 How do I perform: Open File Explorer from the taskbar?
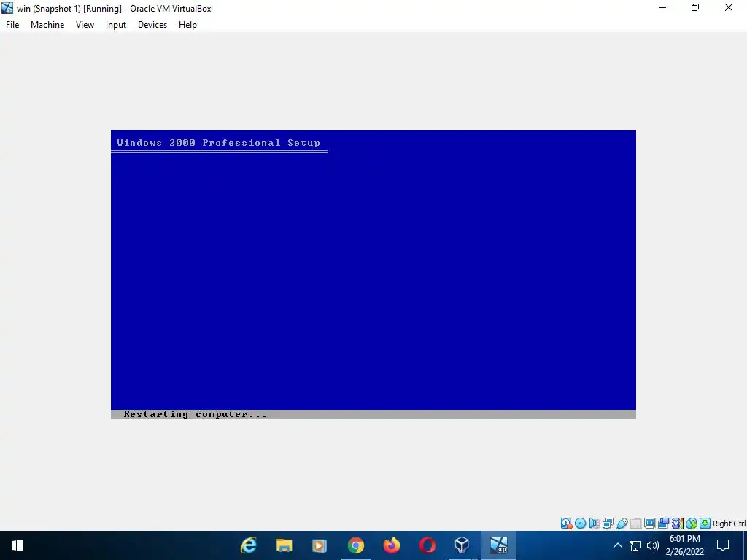pos(284,545)
